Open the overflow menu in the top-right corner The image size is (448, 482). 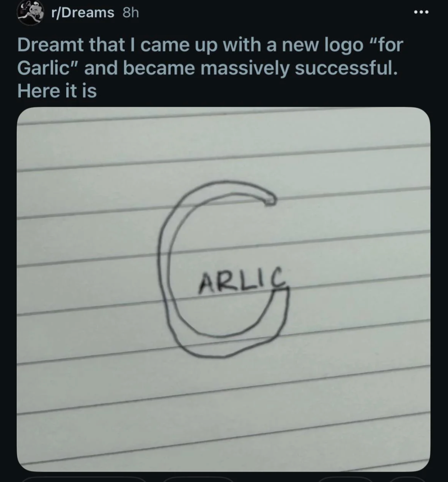coord(421,12)
